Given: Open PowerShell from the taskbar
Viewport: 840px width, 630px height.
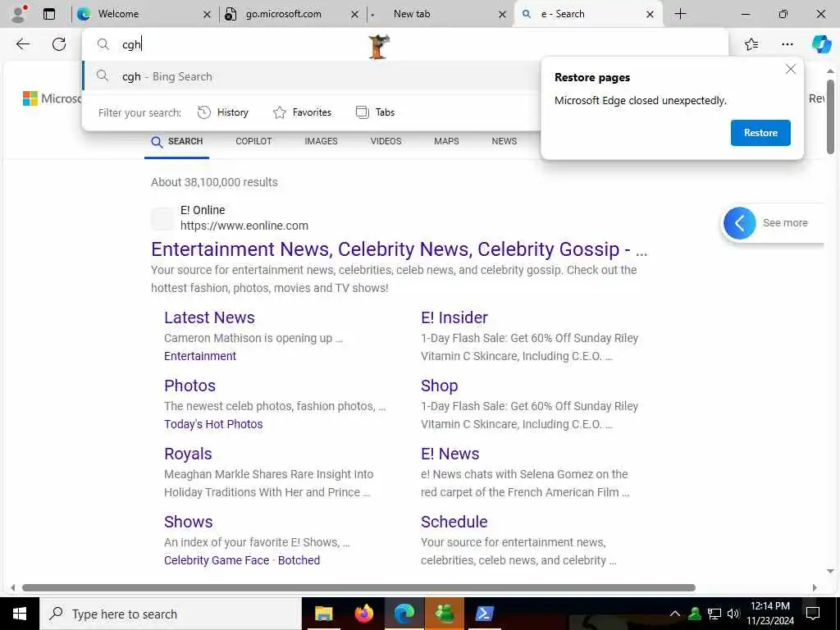Looking at the screenshot, I should click(485, 614).
